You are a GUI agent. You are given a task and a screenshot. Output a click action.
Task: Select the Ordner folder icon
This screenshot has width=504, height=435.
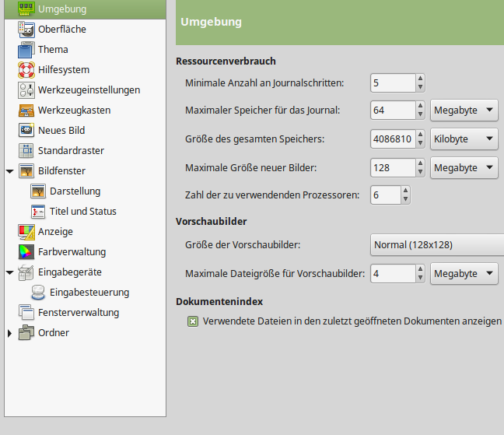(26, 333)
